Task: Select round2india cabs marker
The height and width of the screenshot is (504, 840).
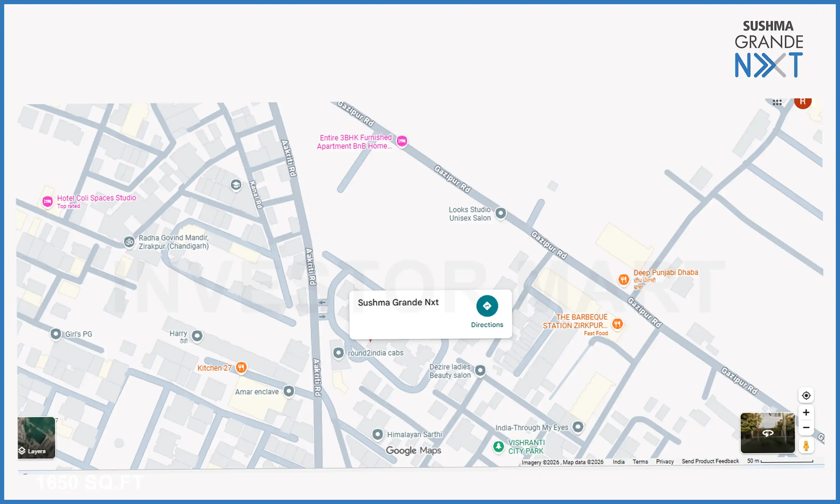Action: tap(338, 353)
